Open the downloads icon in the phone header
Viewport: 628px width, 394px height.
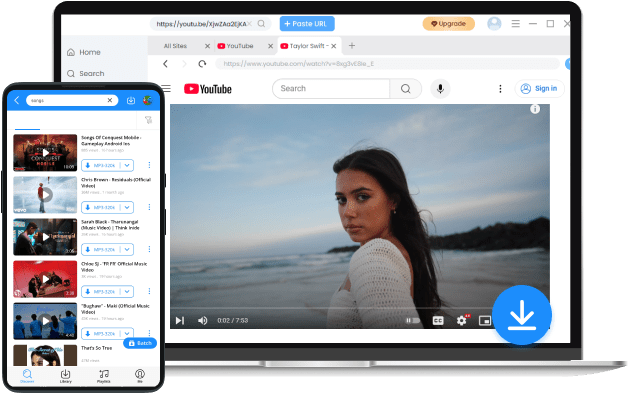(x=131, y=100)
